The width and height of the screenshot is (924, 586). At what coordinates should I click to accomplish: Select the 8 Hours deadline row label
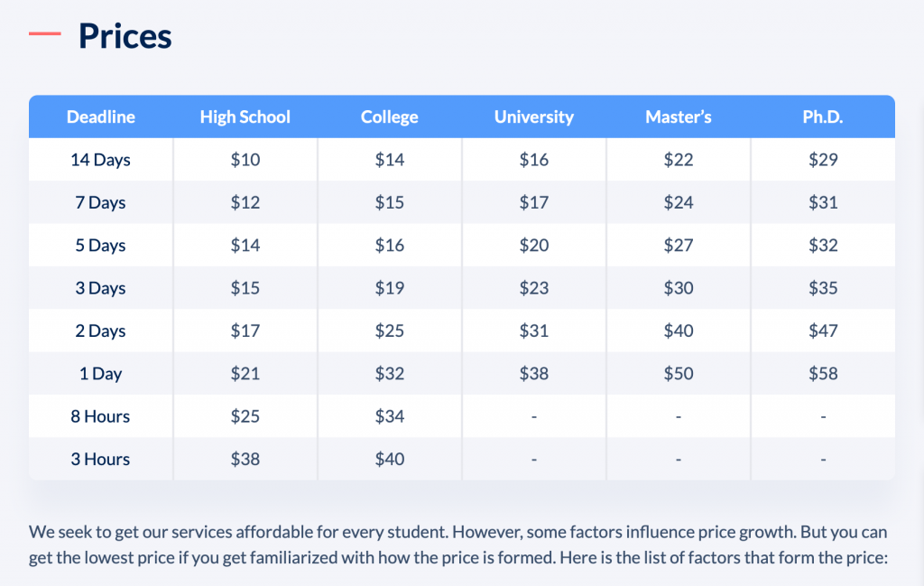(101, 417)
